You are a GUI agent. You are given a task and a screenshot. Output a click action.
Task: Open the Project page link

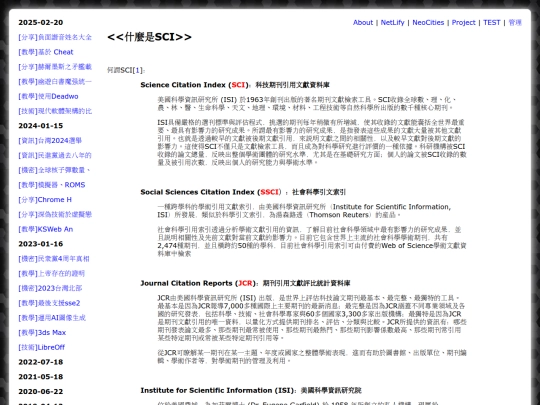tap(464, 22)
